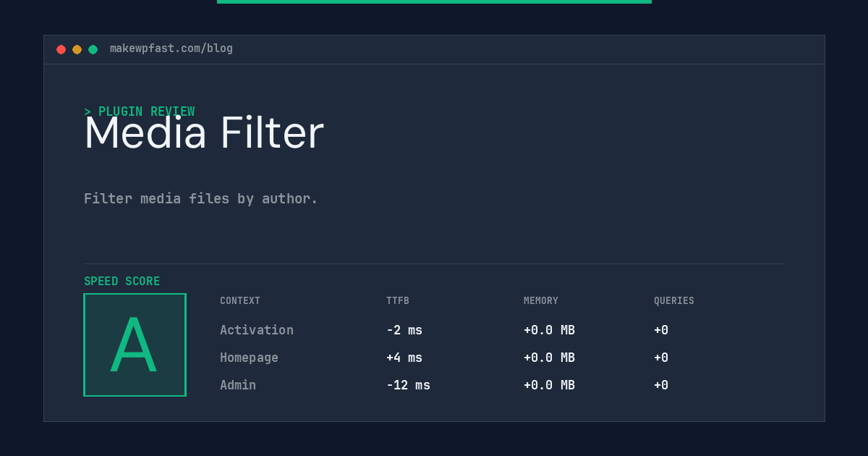Click the MEMORY column header
Image resolution: width=868 pixels, height=456 pixels.
[x=541, y=301]
